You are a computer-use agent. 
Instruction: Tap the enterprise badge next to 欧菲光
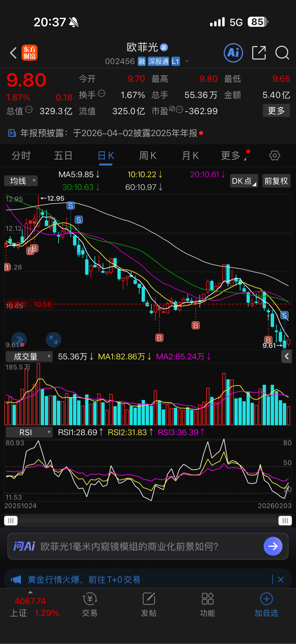(x=164, y=47)
